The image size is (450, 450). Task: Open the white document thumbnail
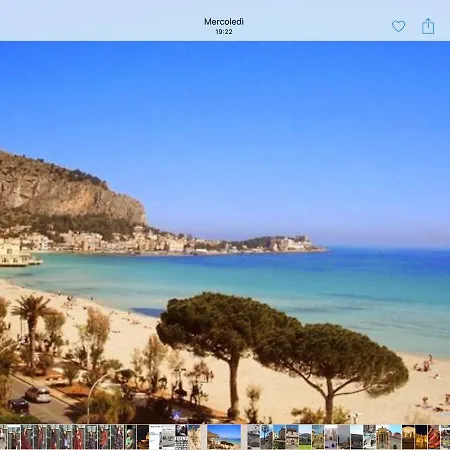pyautogui.click(x=155, y=437)
